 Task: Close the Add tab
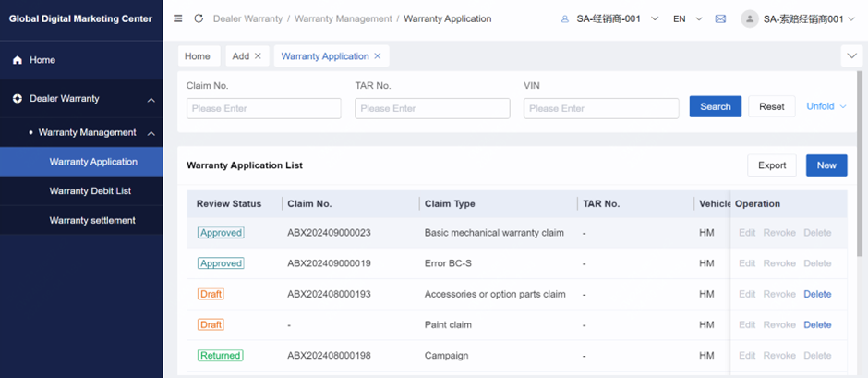[x=258, y=56]
